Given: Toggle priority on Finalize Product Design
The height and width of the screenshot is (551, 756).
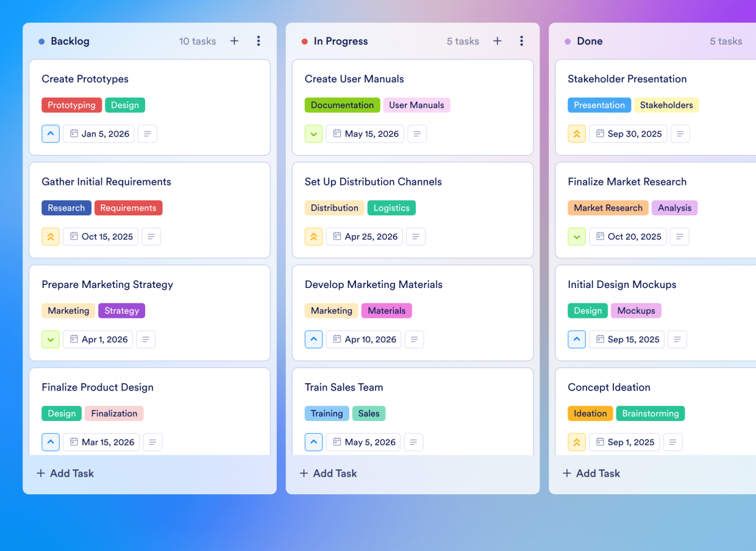Looking at the screenshot, I should (x=51, y=442).
